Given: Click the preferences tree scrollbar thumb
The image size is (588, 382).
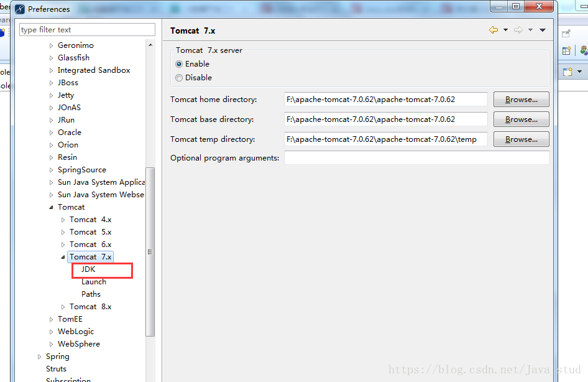Looking at the screenshot, I should coord(150,252).
